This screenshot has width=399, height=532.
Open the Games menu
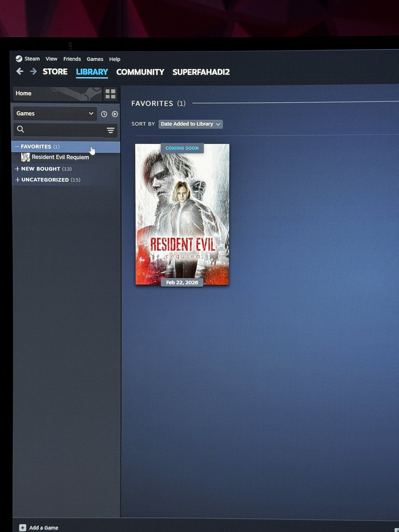[x=95, y=59]
